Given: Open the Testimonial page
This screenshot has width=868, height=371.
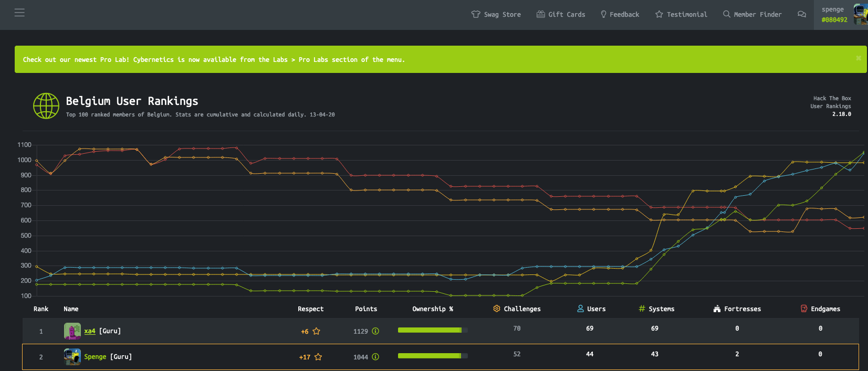Looking at the screenshot, I should pos(681,15).
